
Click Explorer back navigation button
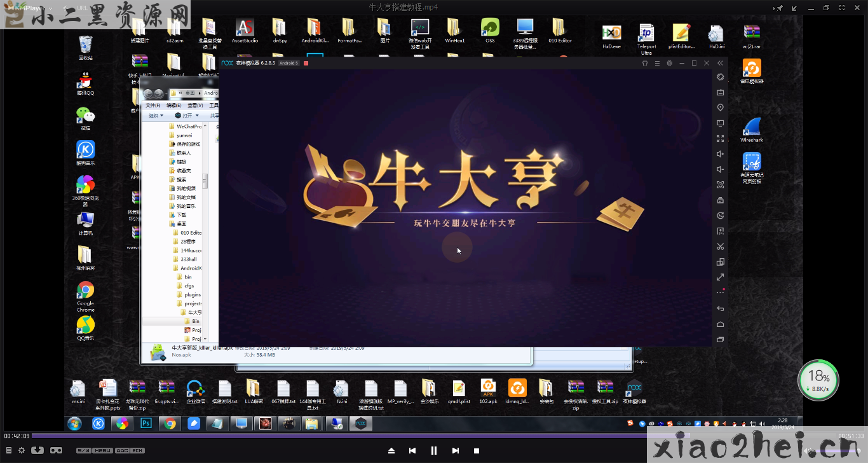pyautogui.click(x=149, y=93)
